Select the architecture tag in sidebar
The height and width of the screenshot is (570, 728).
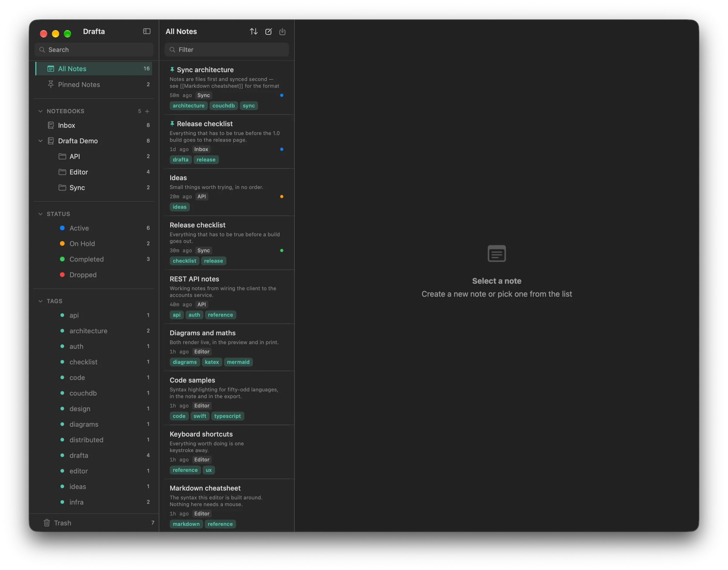(94, 331)
